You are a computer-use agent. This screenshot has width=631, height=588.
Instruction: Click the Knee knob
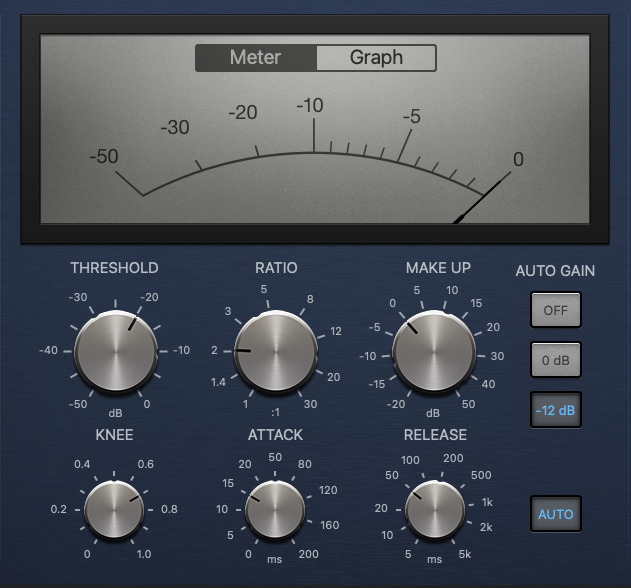click(x=115, y=509)
